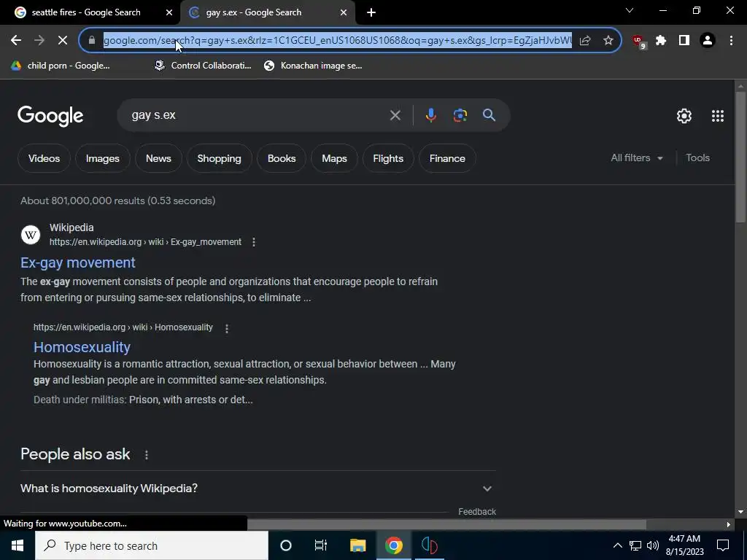The image size is (747, 560).
Task: Open the tab search dropdown
Action: pos(630,10)
